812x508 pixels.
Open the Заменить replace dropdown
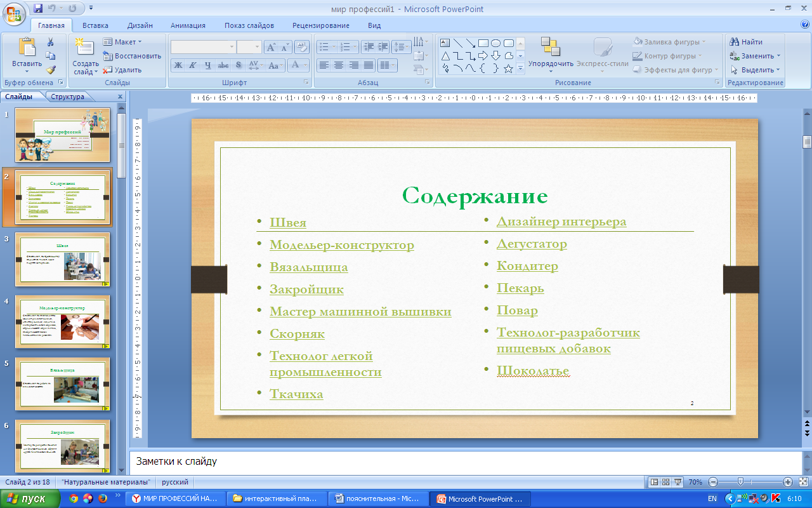click(x=755, y=56)
